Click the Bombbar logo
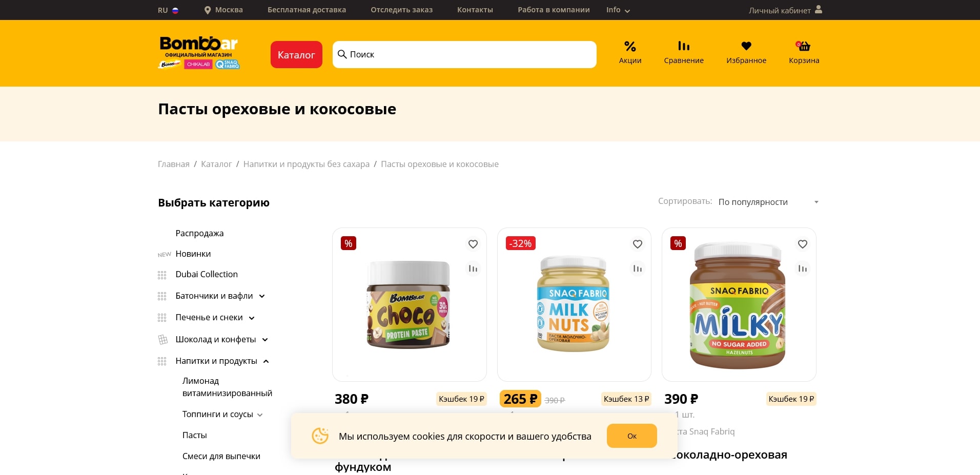This screenshot has width=980, height=475. 199,52
